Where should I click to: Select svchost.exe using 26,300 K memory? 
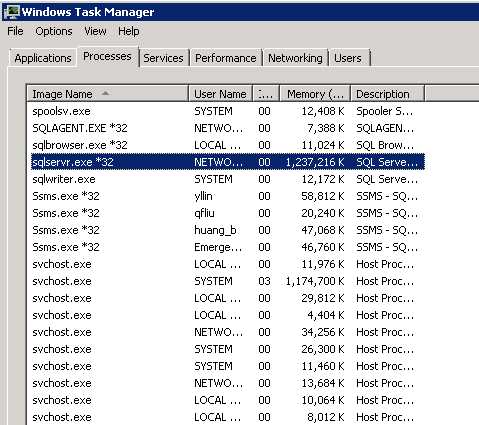(x=228, y=349)
